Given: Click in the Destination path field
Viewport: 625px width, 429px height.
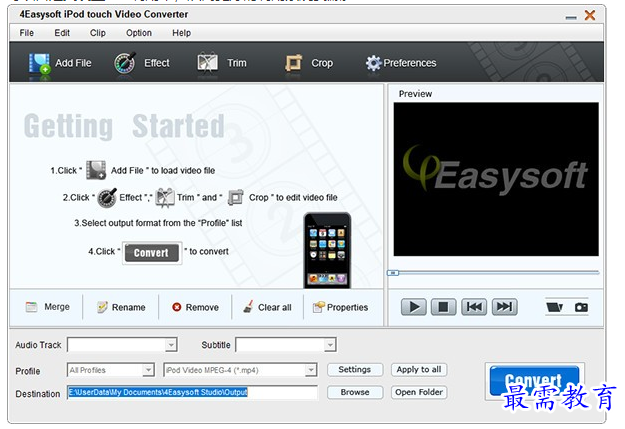Looking at the screenshot, I should pos(193,393).
